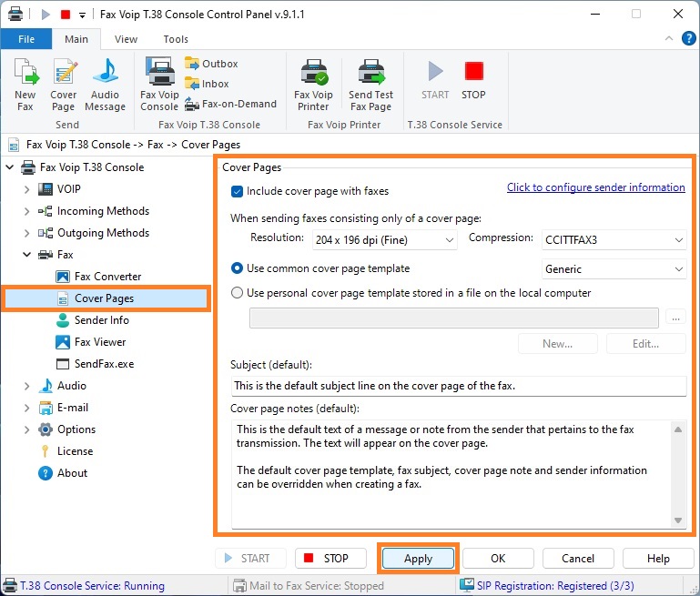Click quick access red stop square

(x=66, y=15)
